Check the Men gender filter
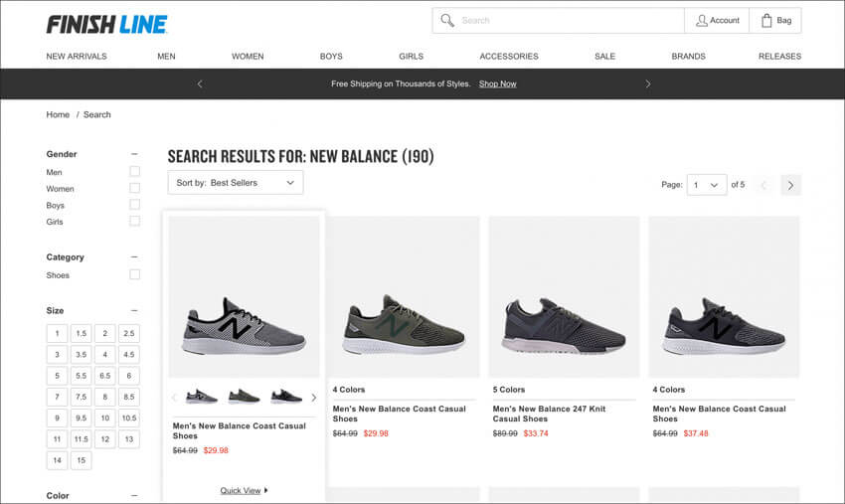Viewport: 845px width, 504px height. (x=135, y=171)
